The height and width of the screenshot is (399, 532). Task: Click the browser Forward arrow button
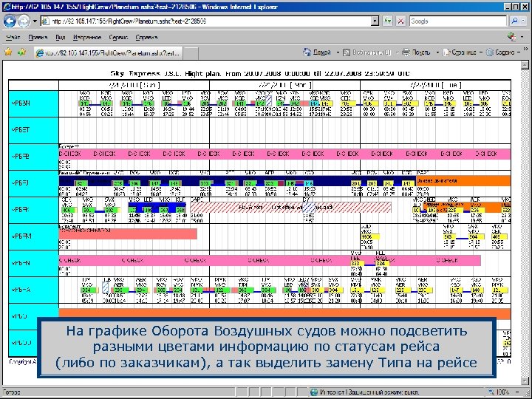[x=24, y=21]
